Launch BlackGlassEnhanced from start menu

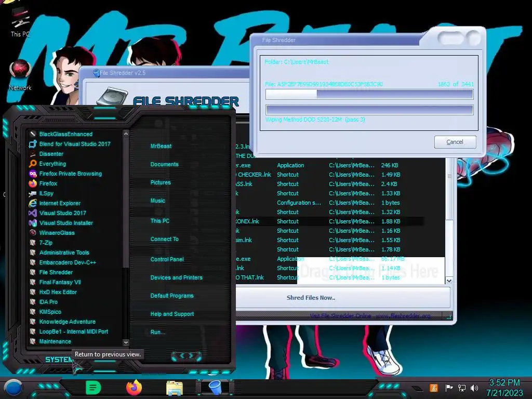coord(65,134)
